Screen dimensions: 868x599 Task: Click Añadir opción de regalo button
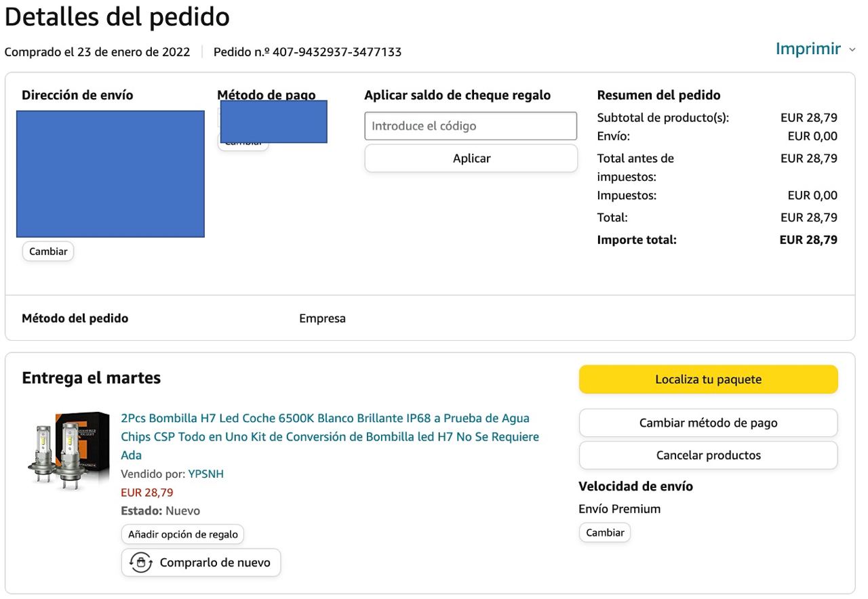pos(182,535)
